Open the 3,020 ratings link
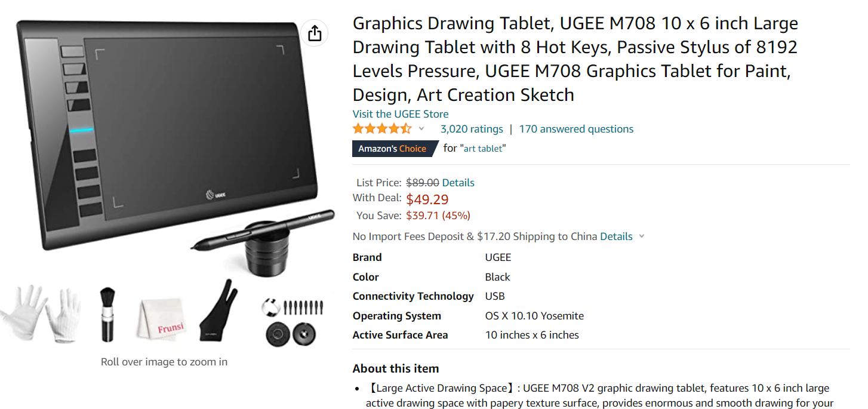 tap(472, 129)
